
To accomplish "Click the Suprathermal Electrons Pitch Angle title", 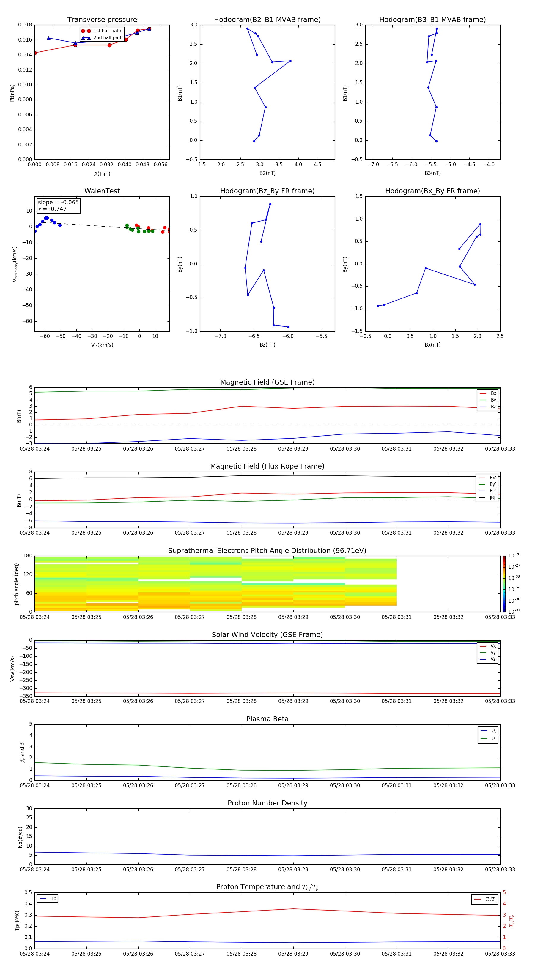I will 267,551.
